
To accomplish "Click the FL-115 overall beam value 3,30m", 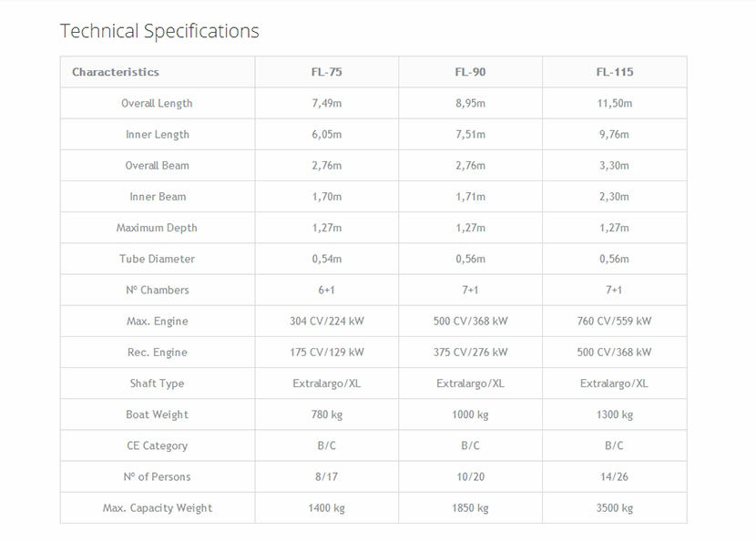I will 614,166.
